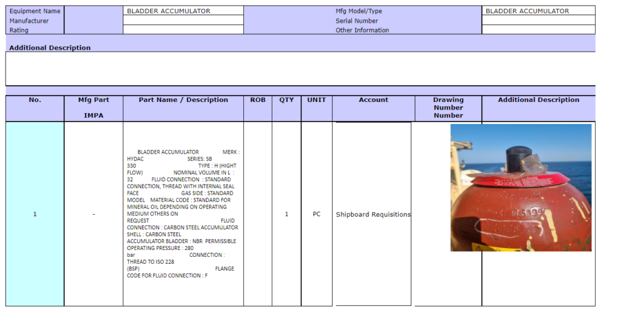This screenshot has height=323, width=644.
Task: Select the PC unit cell in row 1
Action: coord(316,214)
